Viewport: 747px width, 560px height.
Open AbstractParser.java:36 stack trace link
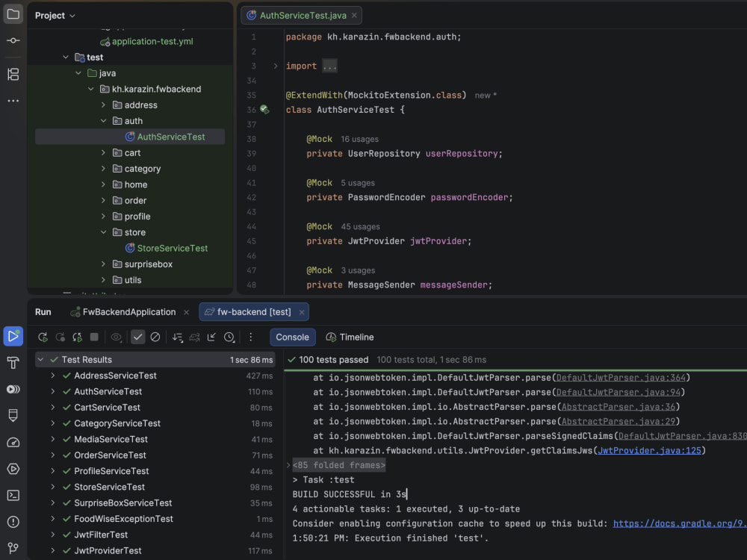(x=618, y=407)
